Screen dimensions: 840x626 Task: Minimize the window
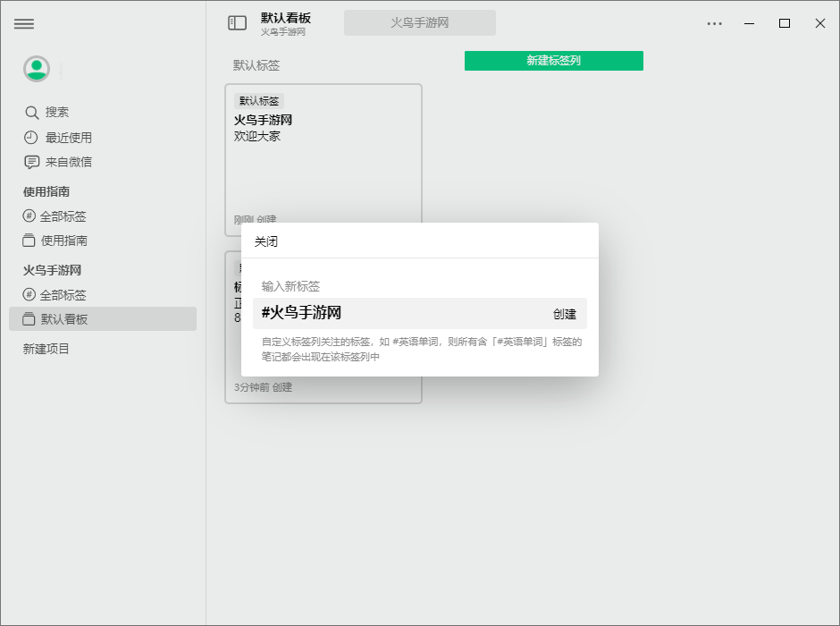(x=749, y=23)
